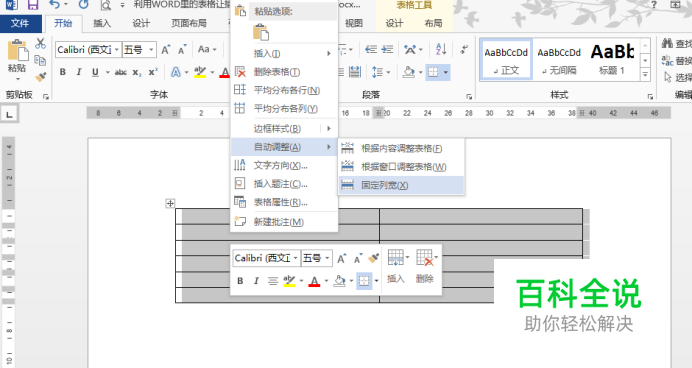Open the ribbon font name dropdown Calibri
This screenshot has width=692, height=368.
(117, 50)
